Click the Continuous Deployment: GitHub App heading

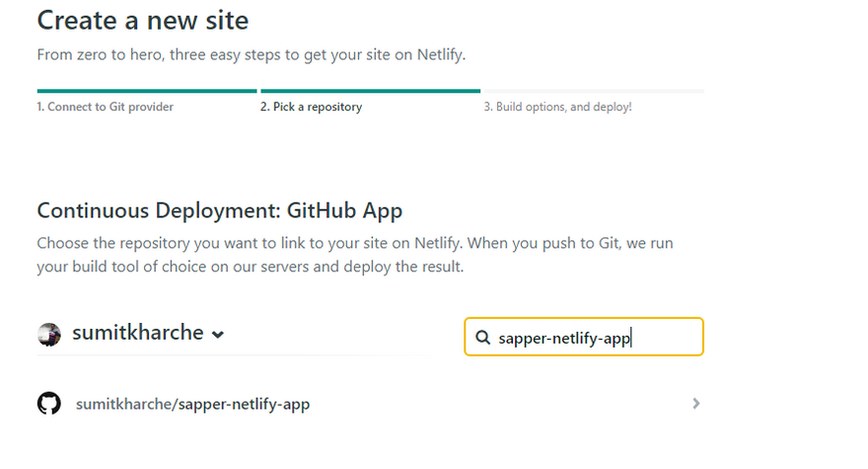click(219, 210)
